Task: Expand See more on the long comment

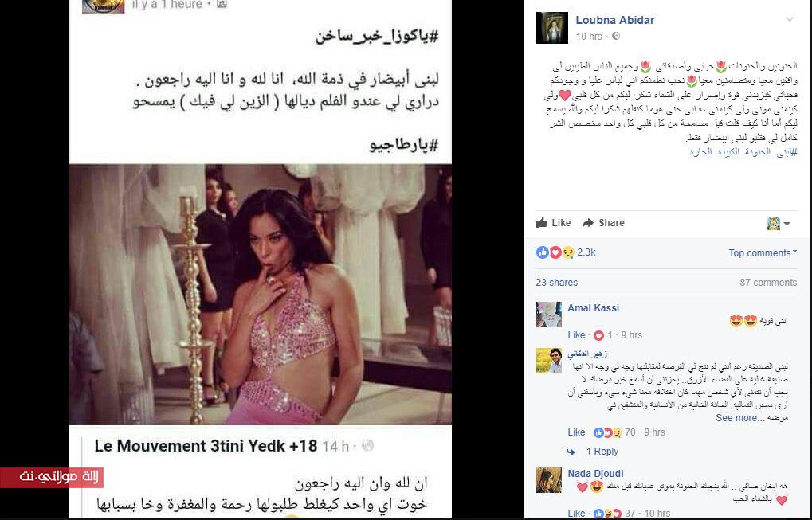Action: coord(739,417)
